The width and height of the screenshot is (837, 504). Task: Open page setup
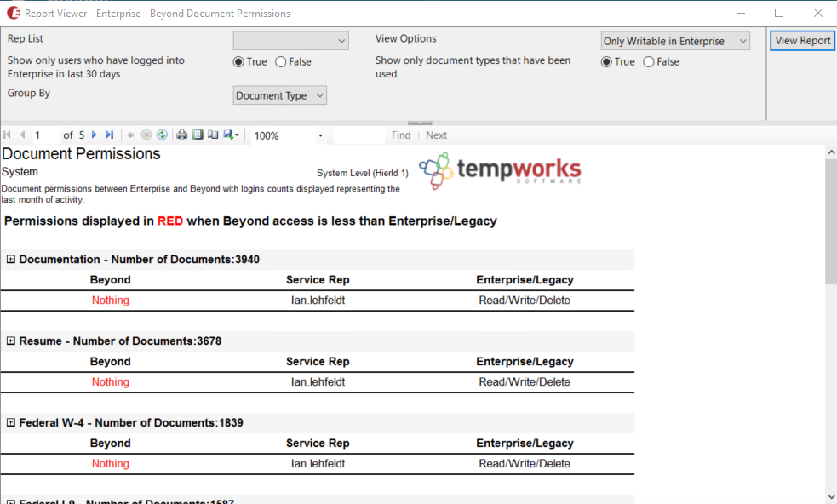[213, 135]
